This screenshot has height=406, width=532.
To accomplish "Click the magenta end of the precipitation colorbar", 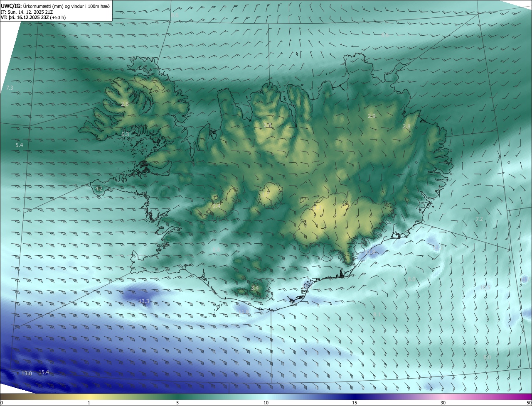I will [x=528, y=397].
